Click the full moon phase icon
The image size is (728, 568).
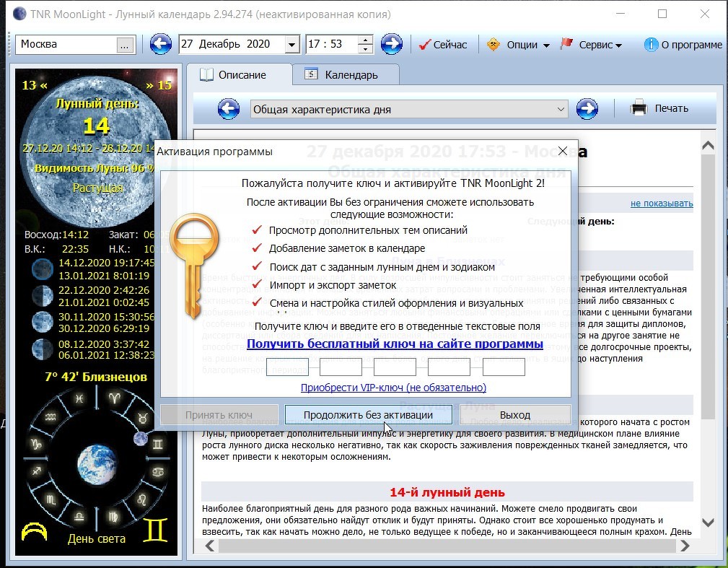[x=42, y=322]
